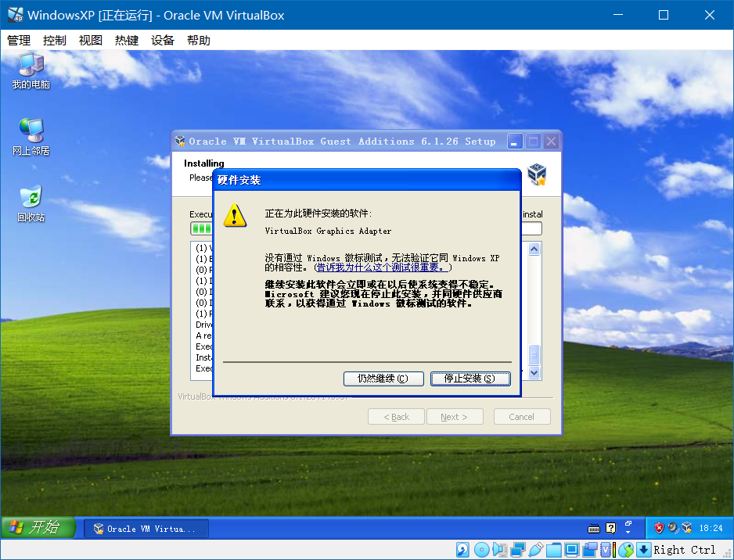734x560 pixels.
Task: Click the shared folders status icon
Action: pyautogui.click(x=554, y=550)
